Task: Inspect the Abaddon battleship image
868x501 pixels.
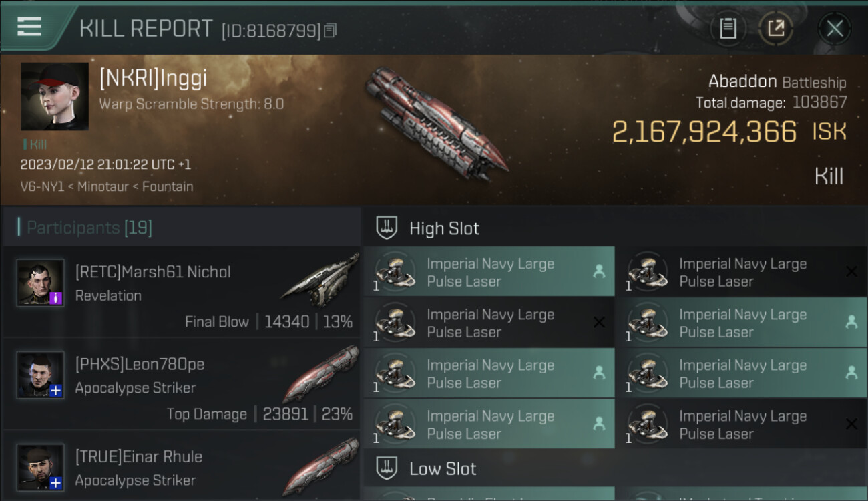Action: pyautogui.click(x=435, y=124)
